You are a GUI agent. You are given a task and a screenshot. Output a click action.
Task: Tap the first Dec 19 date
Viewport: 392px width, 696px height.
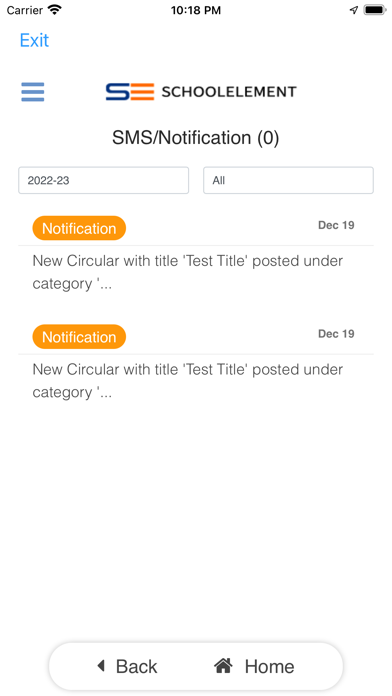click(336, 225)
